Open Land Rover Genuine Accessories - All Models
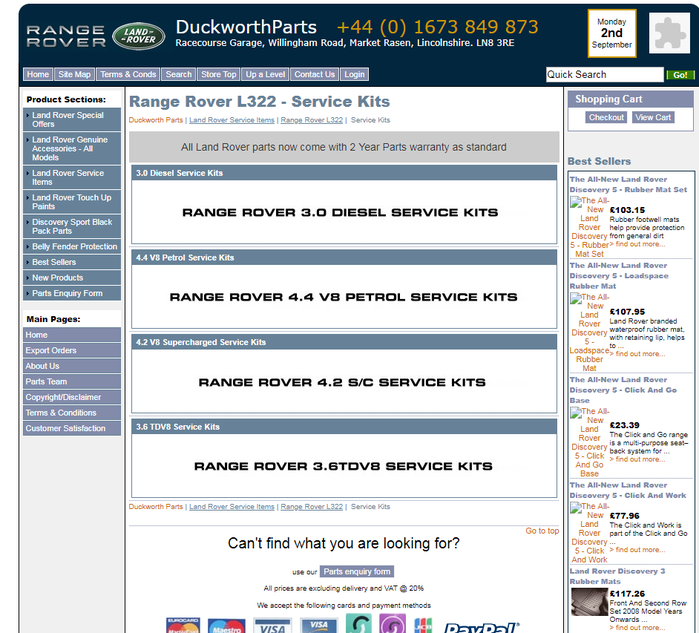Viewport: 699px width, 633px height. pyautogui.click(x=72, y=148)
